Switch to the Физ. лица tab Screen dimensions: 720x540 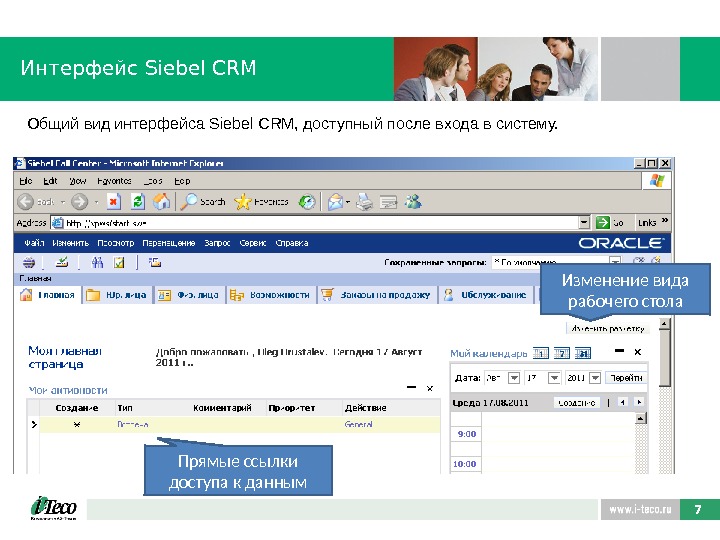[x=188, y=295]
